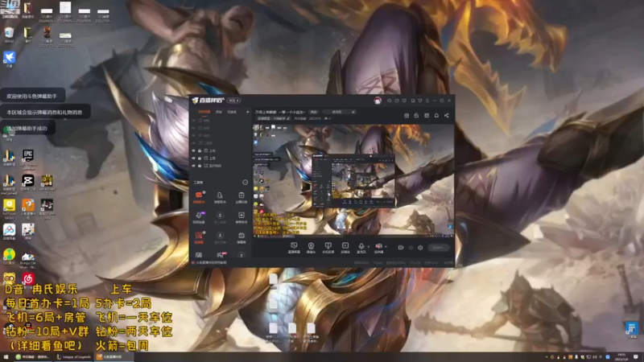Screen dimensions: 644x362
Task: Open the toolbox tool with purple badge
Action: point(199,216)
